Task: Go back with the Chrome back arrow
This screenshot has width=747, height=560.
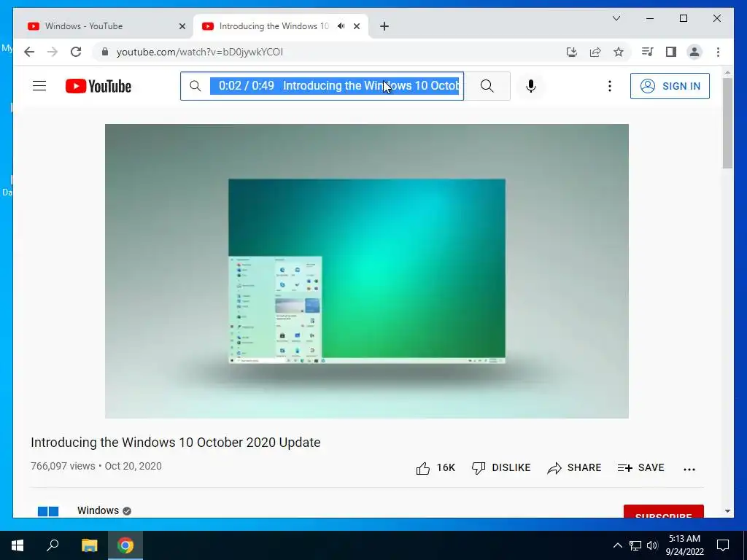Action: tap(29, 52)
